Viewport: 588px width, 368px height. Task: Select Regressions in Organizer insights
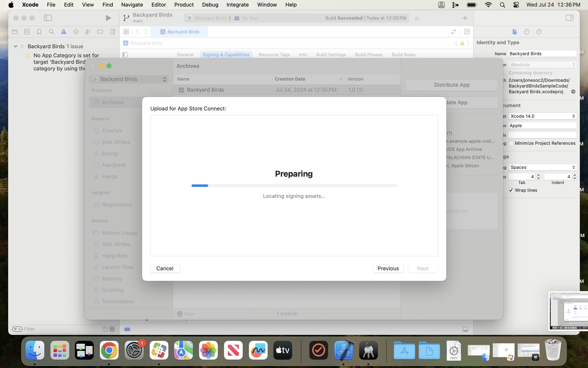(112, 205)
